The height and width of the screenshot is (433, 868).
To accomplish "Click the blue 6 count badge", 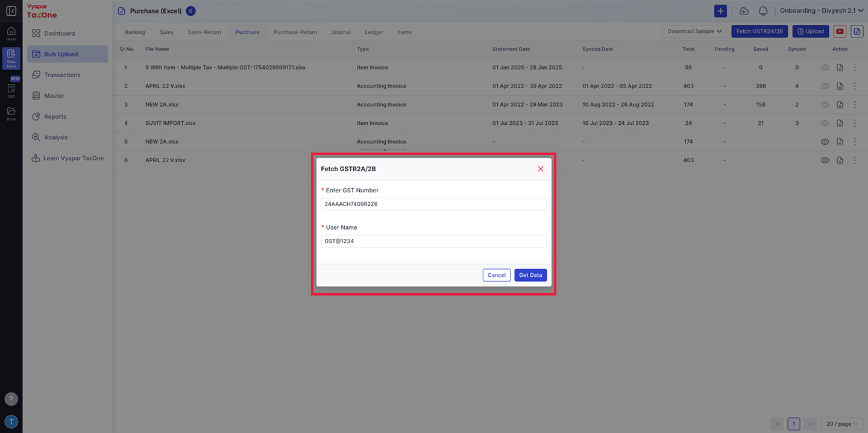I will tap(190, 11).
